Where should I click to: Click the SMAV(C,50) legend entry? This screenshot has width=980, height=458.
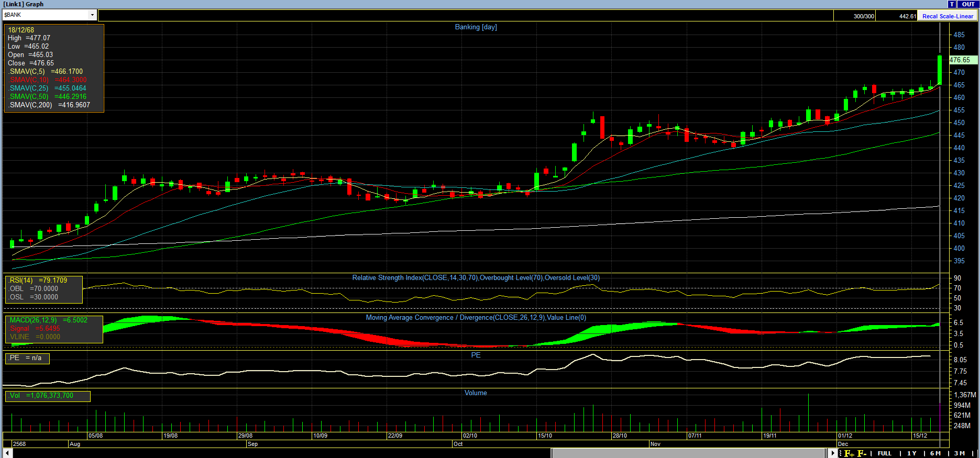[x=47, y=96]
